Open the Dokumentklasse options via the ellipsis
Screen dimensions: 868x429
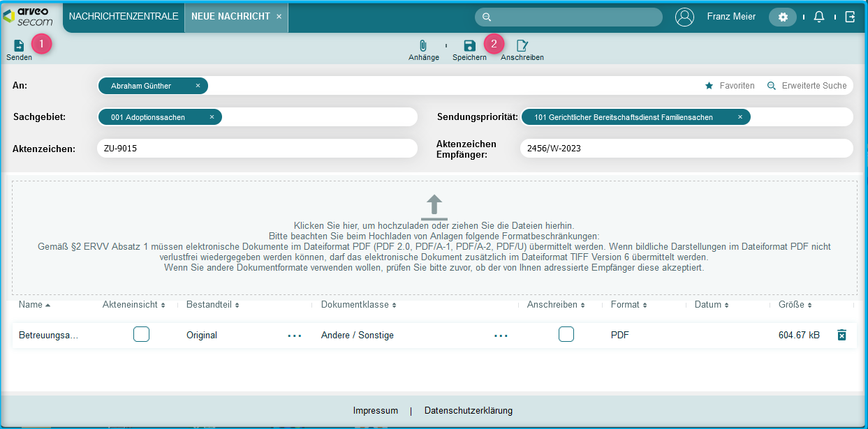point(501,335)
